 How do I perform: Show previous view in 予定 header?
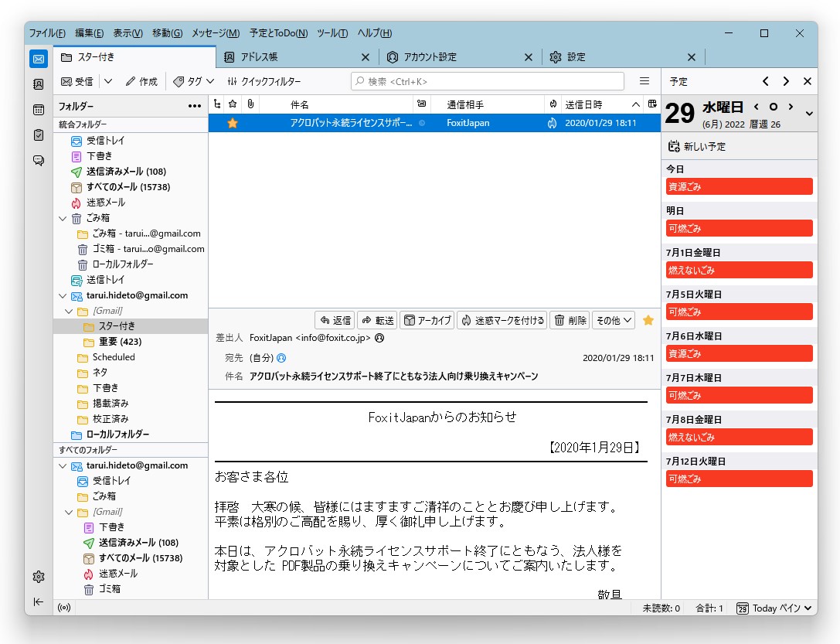pyautogui.click(x=766, y=81)
